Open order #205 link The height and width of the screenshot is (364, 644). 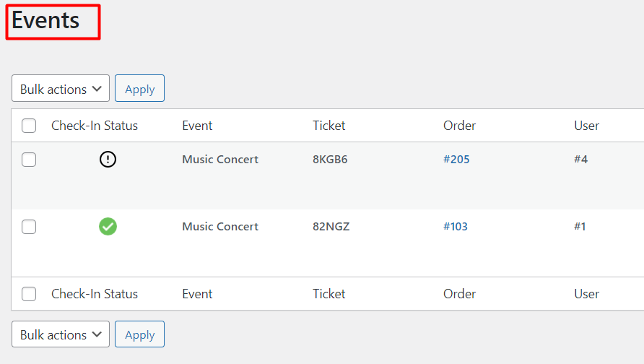click(x=456, y=160)
